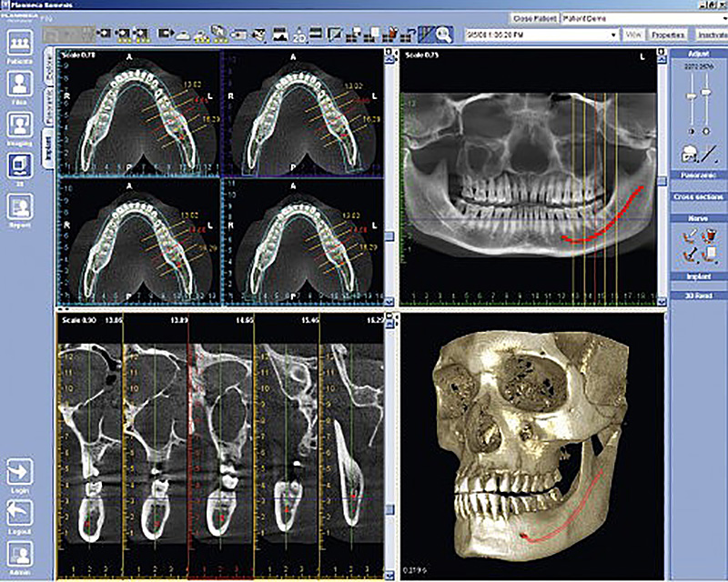This screenshot has height=582, width=728.
Task: Expand the Implant panel section
Action: point(697,276)
